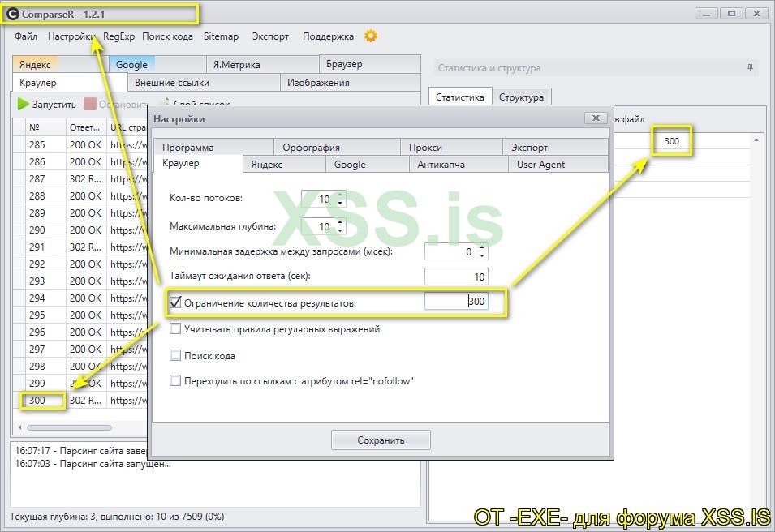Open Программа tab in settings

click(x=213, y=148)
